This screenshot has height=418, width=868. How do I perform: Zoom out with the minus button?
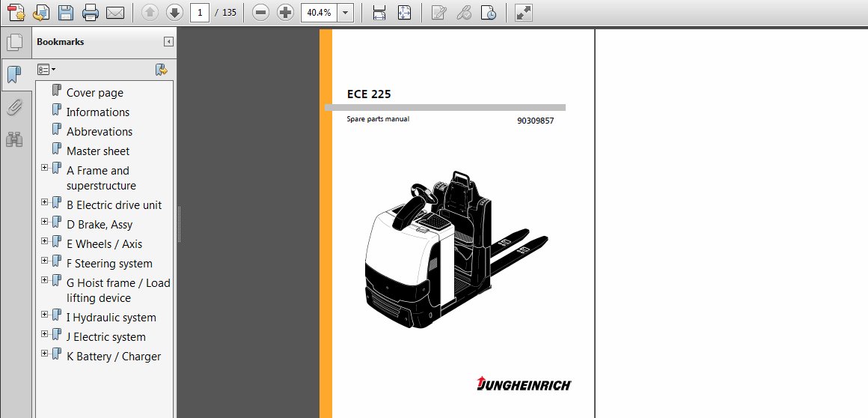click(260, 12)
